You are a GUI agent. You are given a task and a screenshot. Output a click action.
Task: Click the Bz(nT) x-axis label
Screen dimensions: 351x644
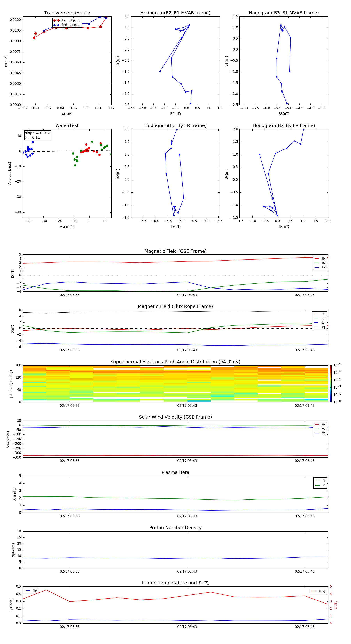tap(175, 227)
